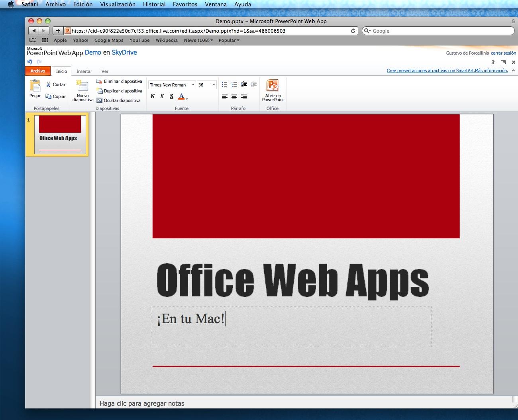Viewport: 518px width, 420px height.
Task: Open the SmartArt Más información link
Action: (447, 71)
